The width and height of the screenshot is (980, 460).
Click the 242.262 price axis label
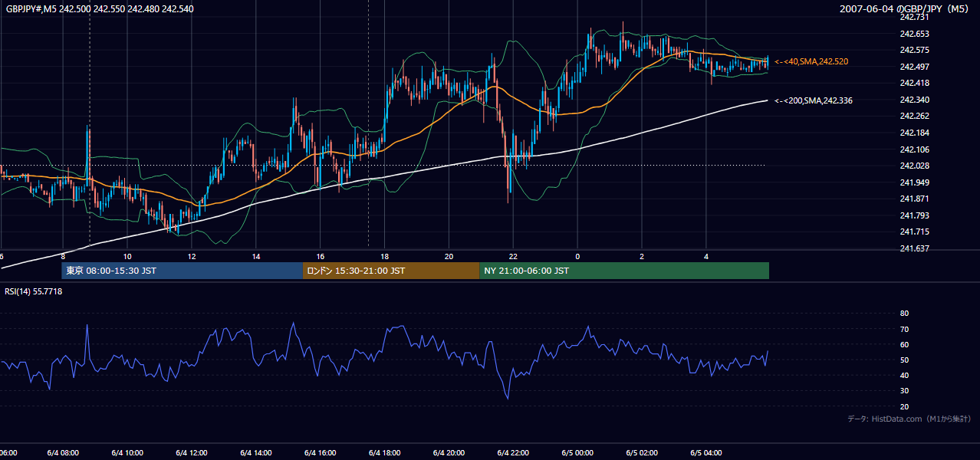click(x=914, y=117)
